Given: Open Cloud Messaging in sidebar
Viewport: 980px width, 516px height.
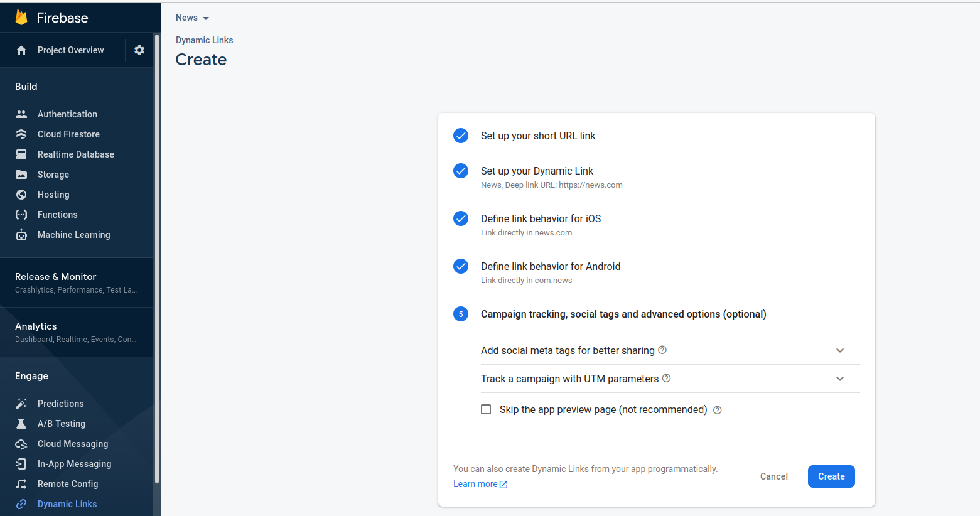Looking at the screenshot, I should tap(73, 444).
